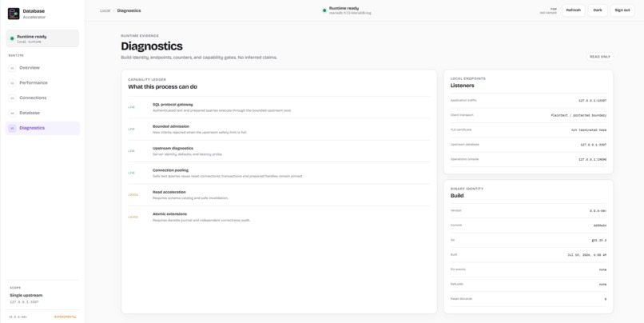Click the Atomic extensions row title
Screen dimensions: 644x323
click(169, 214)
